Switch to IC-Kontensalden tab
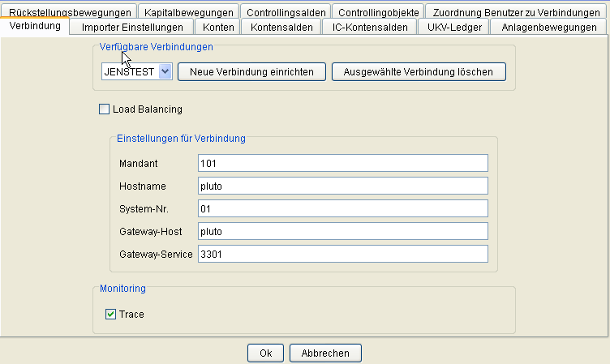Viewport: 610px width, 364px height. [x=370, y=28]
